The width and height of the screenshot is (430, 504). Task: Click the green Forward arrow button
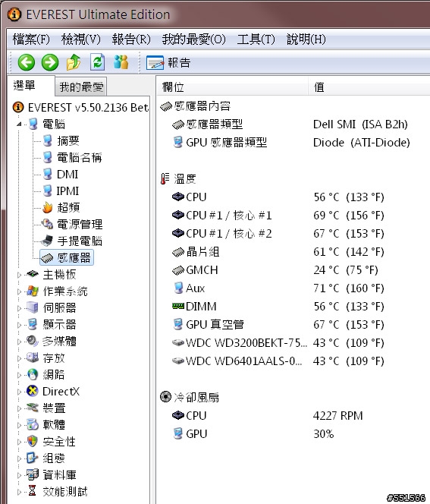point(50,62)
